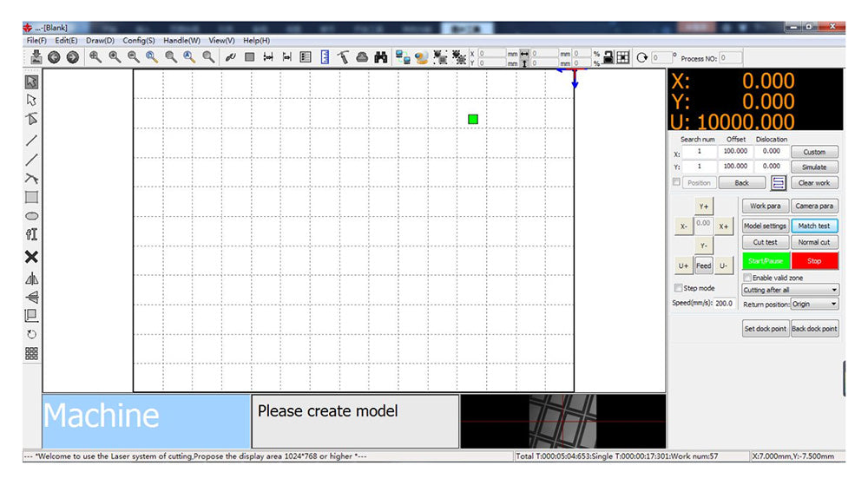
Task: Select the rectangle drawing tool in left sidebar
Action: (31, 197)
